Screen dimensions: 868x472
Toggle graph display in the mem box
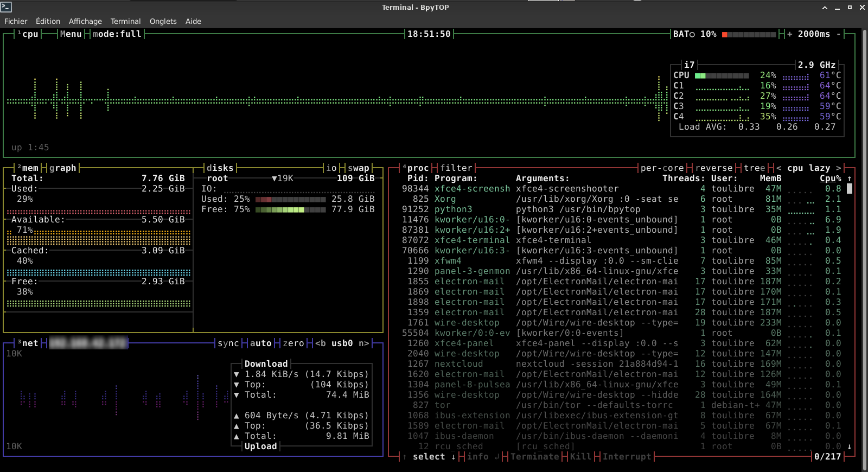pos(63,168)
